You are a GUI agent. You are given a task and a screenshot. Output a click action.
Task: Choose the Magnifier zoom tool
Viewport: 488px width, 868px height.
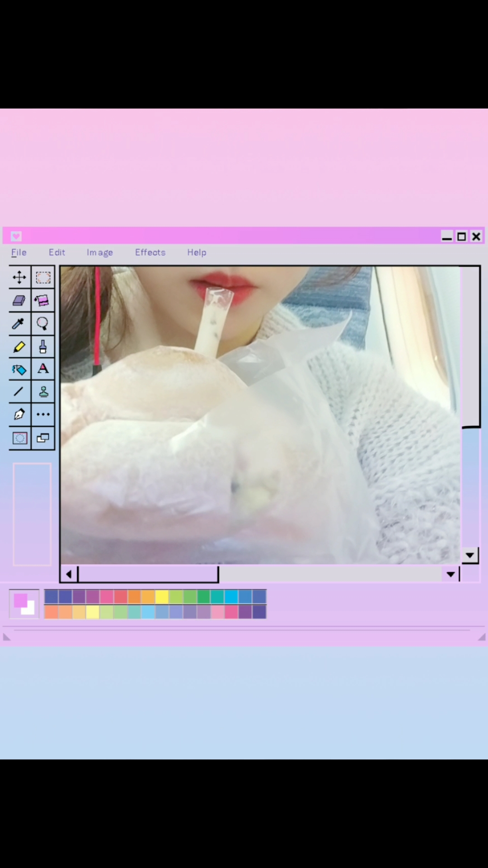click(43, 324)
